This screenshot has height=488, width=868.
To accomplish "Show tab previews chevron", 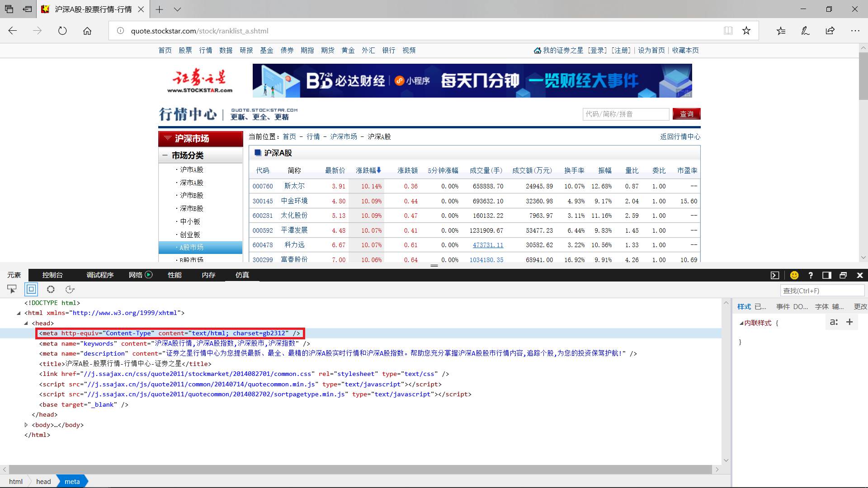I will [177, 9].
